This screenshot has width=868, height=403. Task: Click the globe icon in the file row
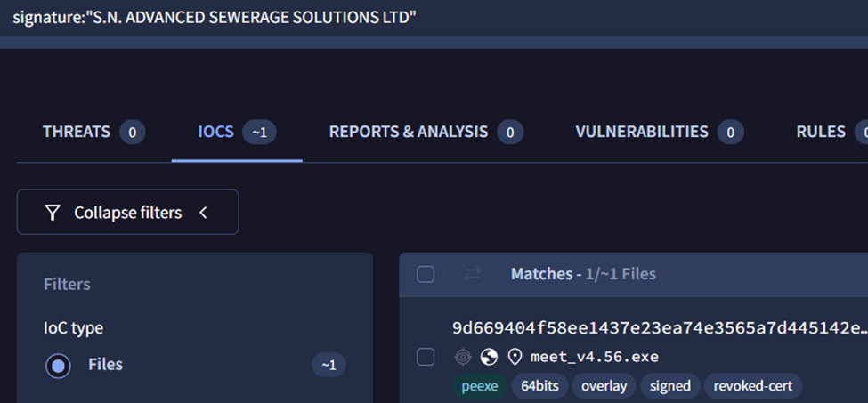tap(489, 357)
